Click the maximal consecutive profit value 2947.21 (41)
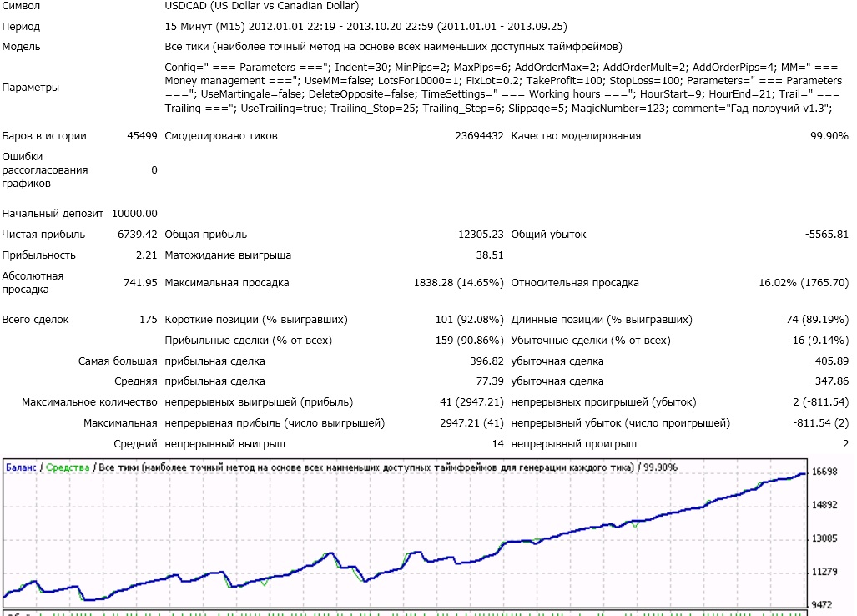Viewport: 857px width, 616px height. pyautogui.click(x=471, y=423)
